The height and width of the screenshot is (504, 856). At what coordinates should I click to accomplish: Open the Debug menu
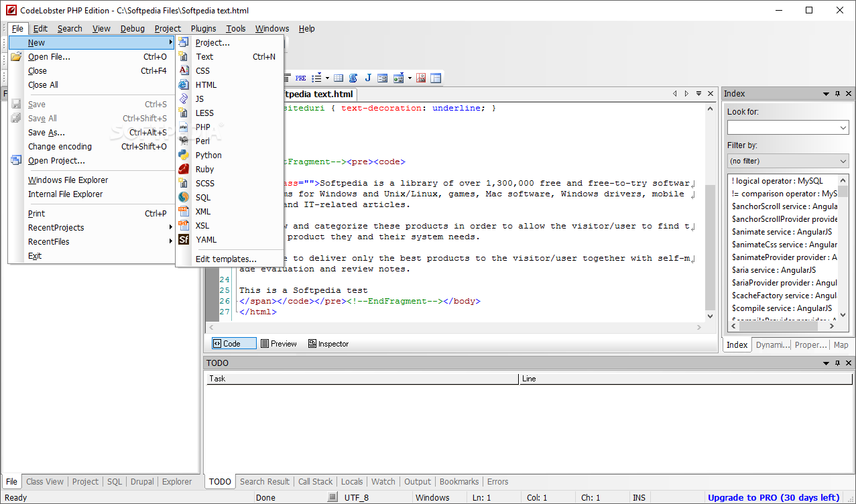[132, 28]
